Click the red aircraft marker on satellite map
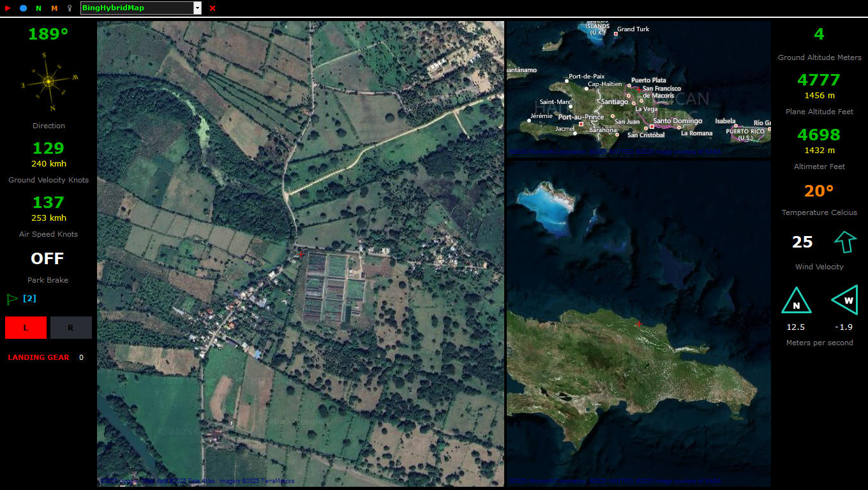Viewport: 868px width, 490px height. [x=301, y=255]
